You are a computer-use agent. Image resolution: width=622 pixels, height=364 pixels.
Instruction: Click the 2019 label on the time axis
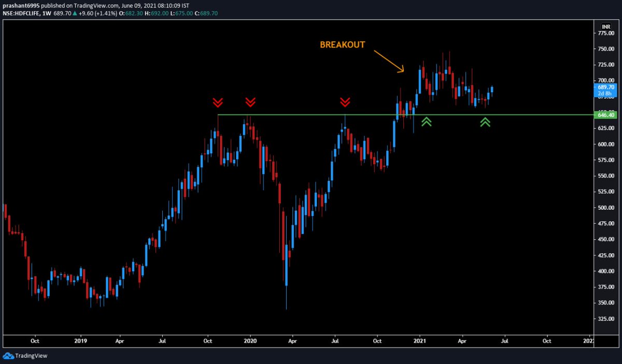coord(80,341)
